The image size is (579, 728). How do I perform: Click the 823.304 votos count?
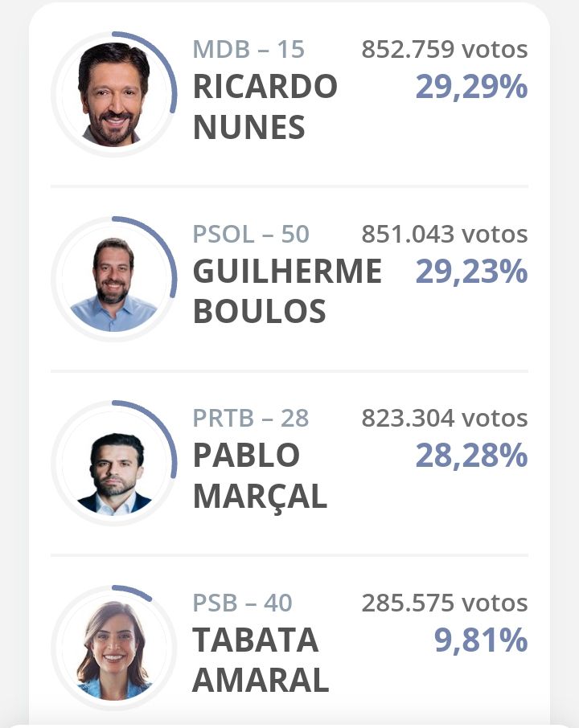point(445,418)
